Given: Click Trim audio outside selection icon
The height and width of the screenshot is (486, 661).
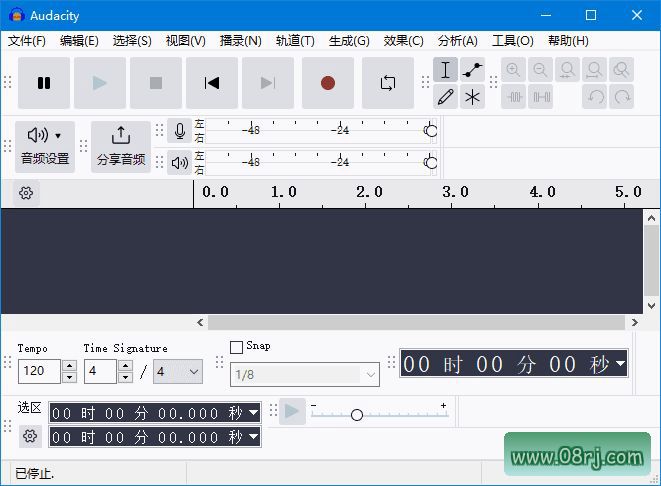Looking at the screenshot, I should [513, 97].
